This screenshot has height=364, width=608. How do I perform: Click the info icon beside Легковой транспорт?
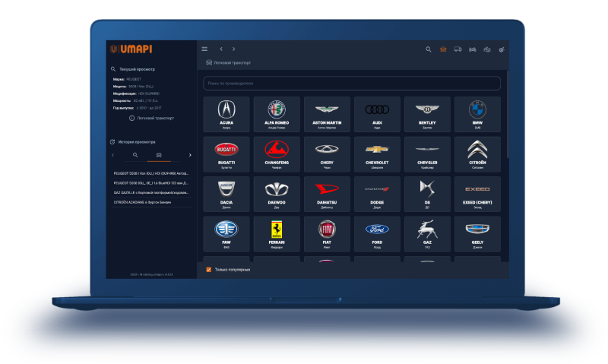click(x=131, y=118)
